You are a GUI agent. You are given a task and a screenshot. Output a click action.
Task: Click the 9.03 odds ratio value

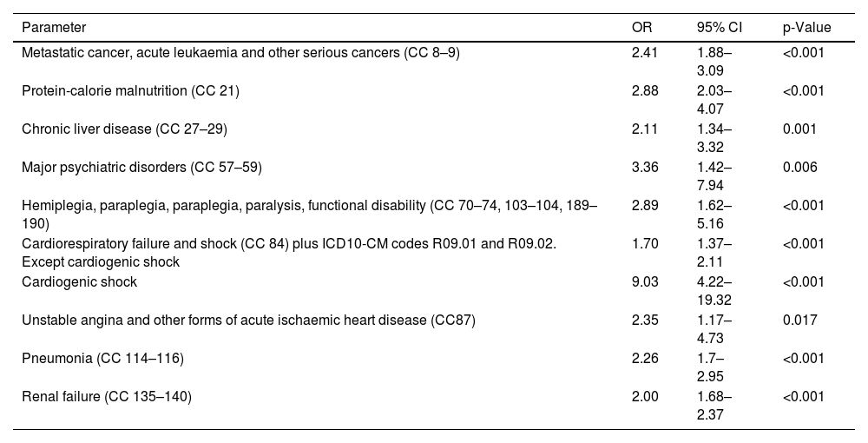point(646,282)
